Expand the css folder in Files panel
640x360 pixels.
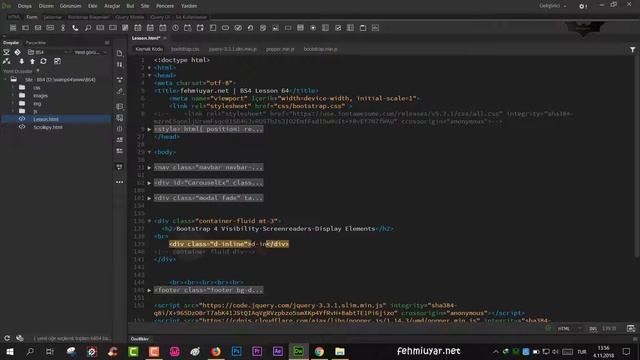pyautogui.click(x=13, y=87)
